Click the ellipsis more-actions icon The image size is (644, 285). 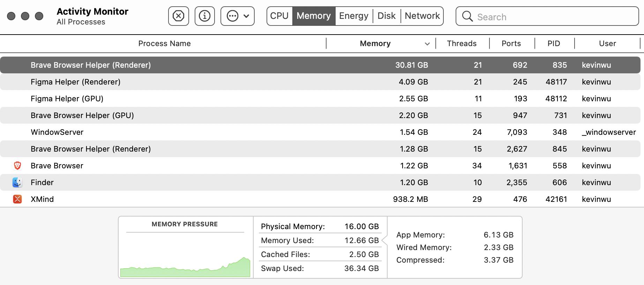(x=232, y=16)
